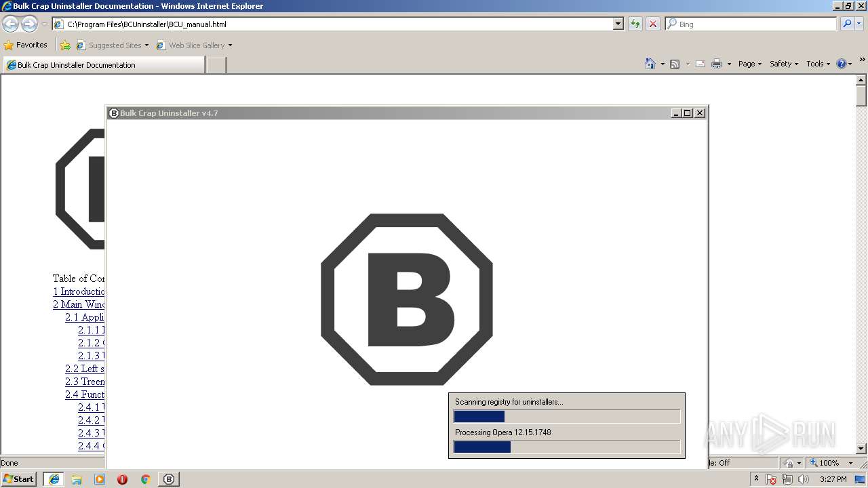The width and height of the screenshot is (868, 488).
Task: Click the Bulk Crap Uninstaller title bar icon
Action: 114,113
